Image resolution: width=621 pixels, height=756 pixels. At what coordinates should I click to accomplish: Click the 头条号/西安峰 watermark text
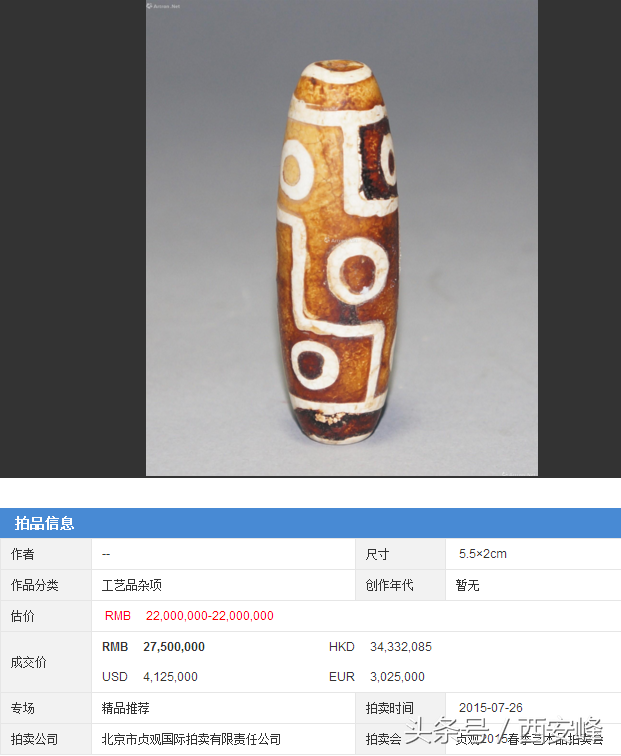(504, 731)
